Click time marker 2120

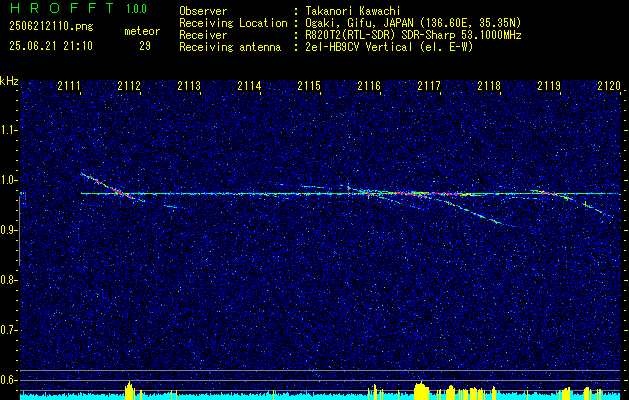pyautogui.click(x=609, y=86)
